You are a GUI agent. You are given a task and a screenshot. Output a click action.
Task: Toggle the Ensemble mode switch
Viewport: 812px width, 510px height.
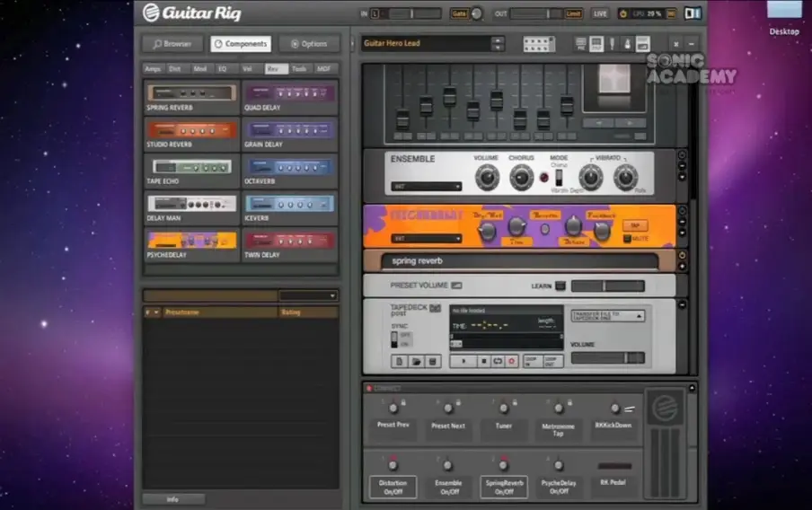559,178
